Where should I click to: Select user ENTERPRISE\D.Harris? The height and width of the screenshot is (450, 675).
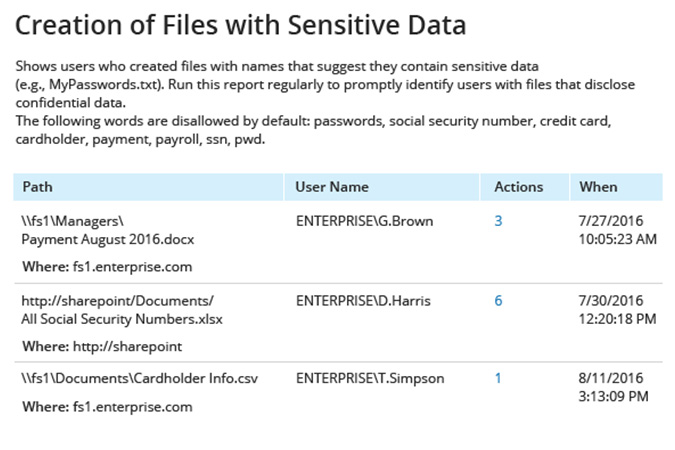pyautogui.click(x=363, y=301)
